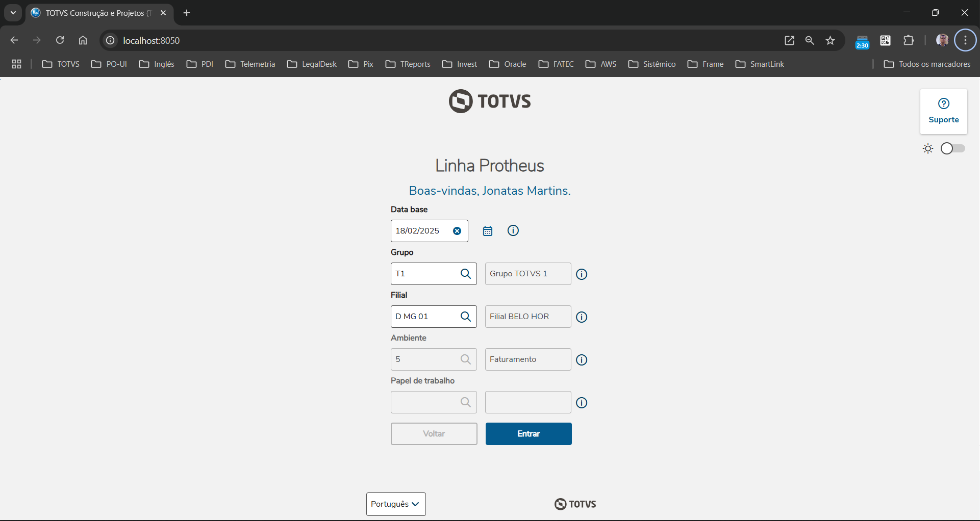Open the Invest bookmarks folder
Viewport: 980px width, 521px height.
click(x=460, y=64)
